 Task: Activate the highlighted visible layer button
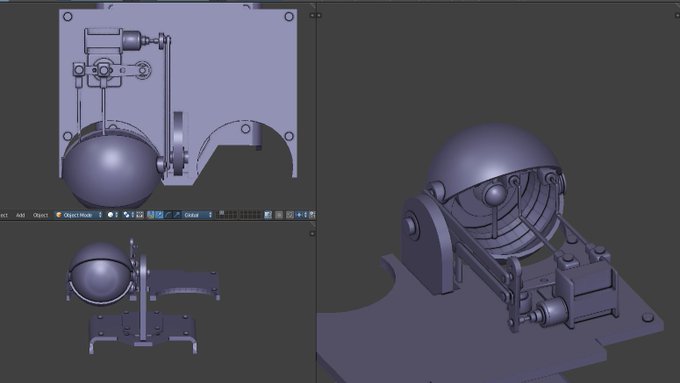coord(222,213)
